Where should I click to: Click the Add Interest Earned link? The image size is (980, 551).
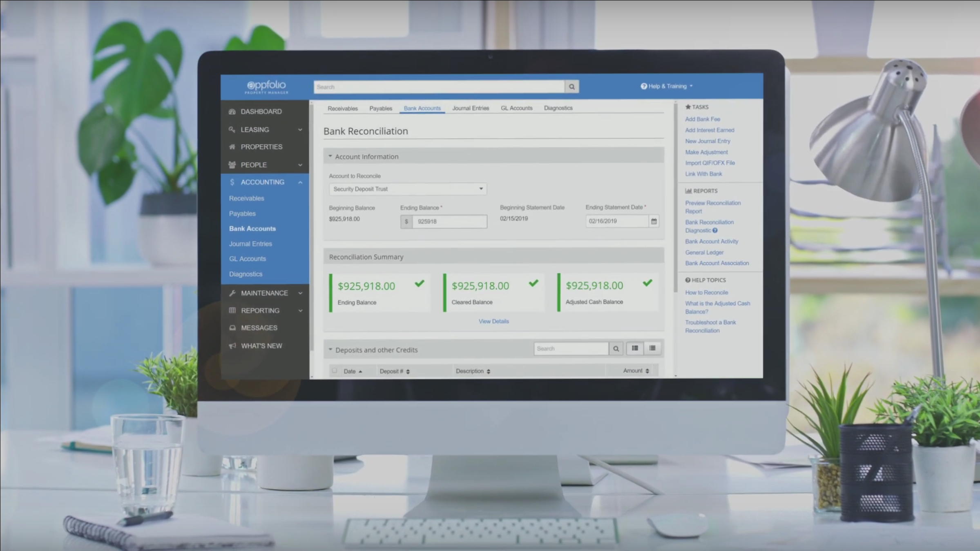click(710, 130)
